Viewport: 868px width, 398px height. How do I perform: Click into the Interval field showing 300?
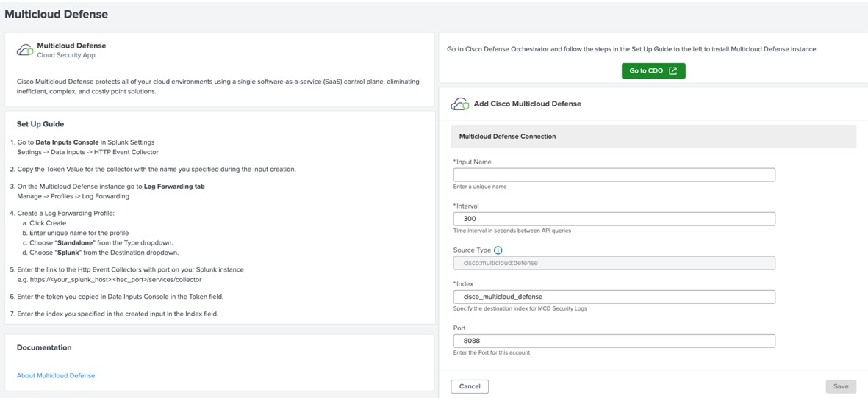pyautogui.click(x=614, y=219)
